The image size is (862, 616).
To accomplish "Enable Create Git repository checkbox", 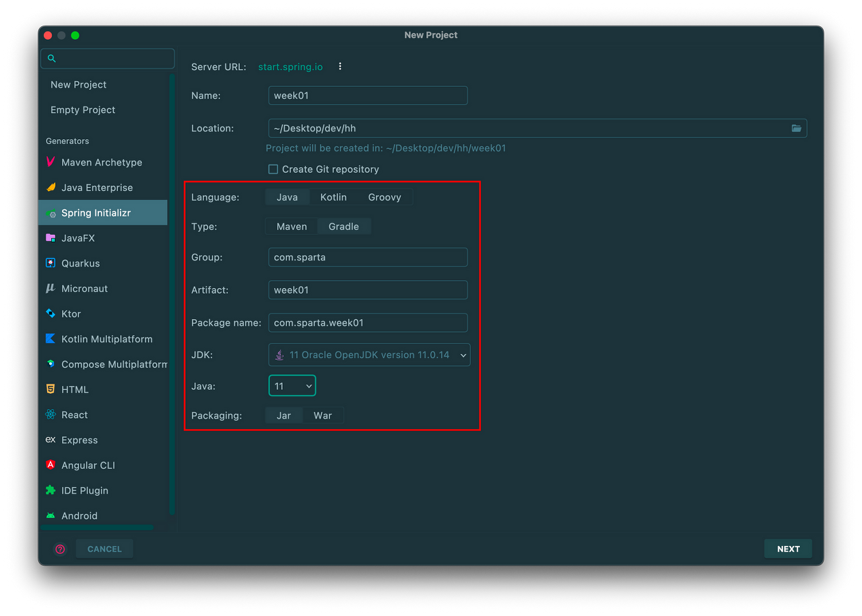I will [273, 170].
